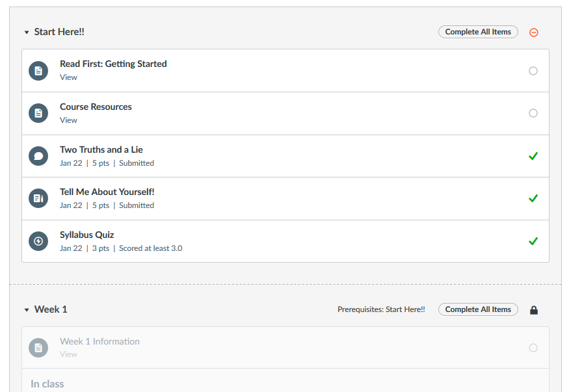Click the completion circle for Week 1 Information
The height and width of the screenshot is (392, 569).
(x=533, y=348)
